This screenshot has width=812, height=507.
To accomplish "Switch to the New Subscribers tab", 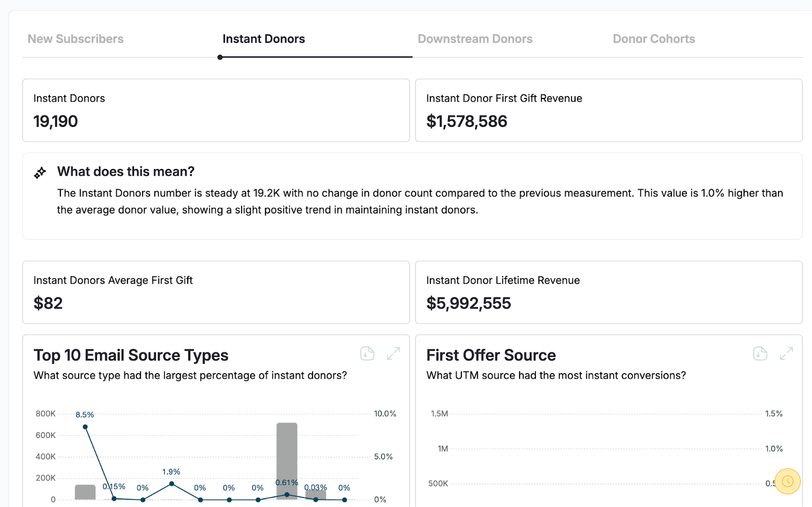I will click(76, 39).
